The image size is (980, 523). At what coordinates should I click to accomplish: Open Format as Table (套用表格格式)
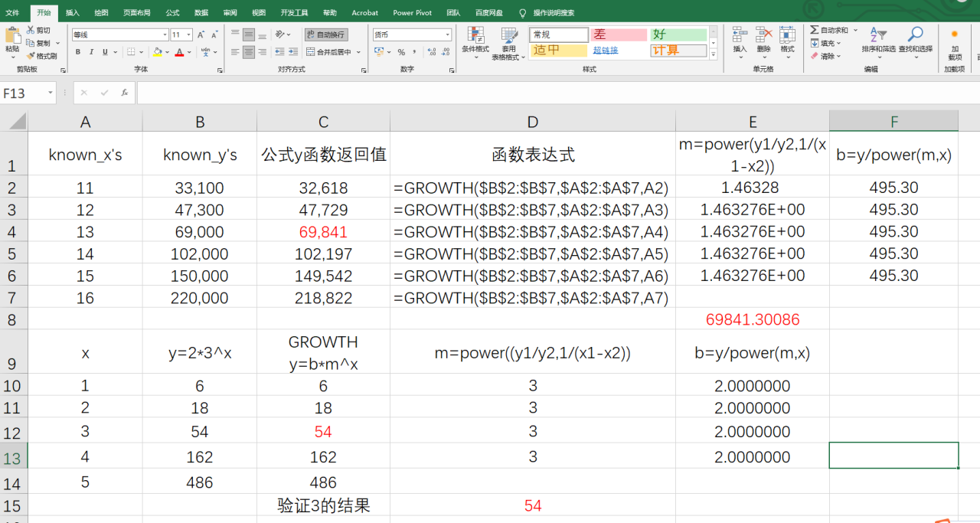(x=508, y=44)
